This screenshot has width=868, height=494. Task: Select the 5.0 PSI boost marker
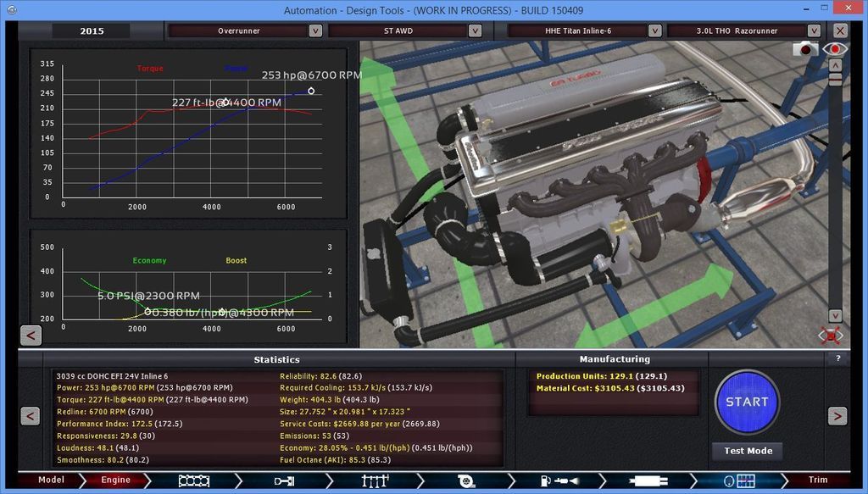[147, 312]
